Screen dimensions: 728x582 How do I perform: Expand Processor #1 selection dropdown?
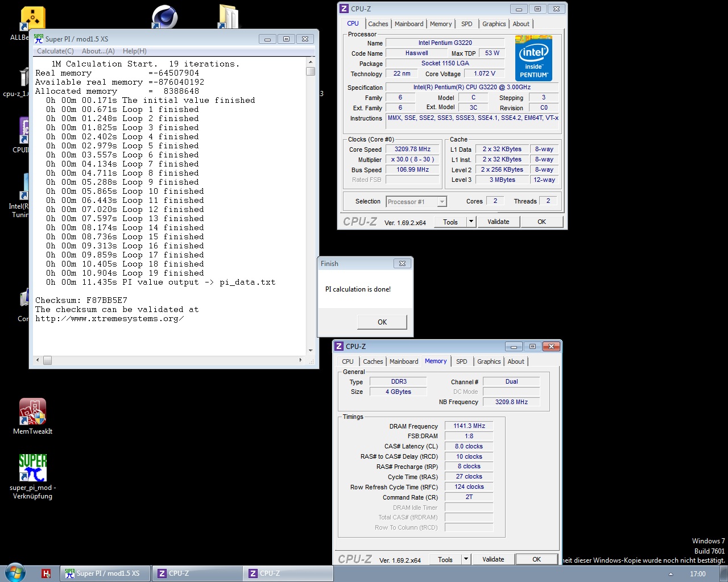pyautogui.click(x=442, y=202)
